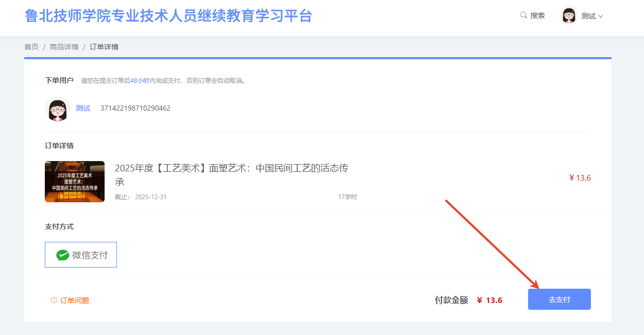Go to 首页 breadcrumb
This screenshot has height=335, width=644.
(x=31, y=47)
